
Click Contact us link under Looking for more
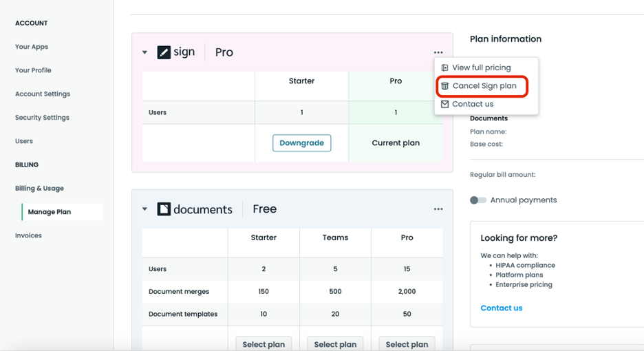coord(501,308)
